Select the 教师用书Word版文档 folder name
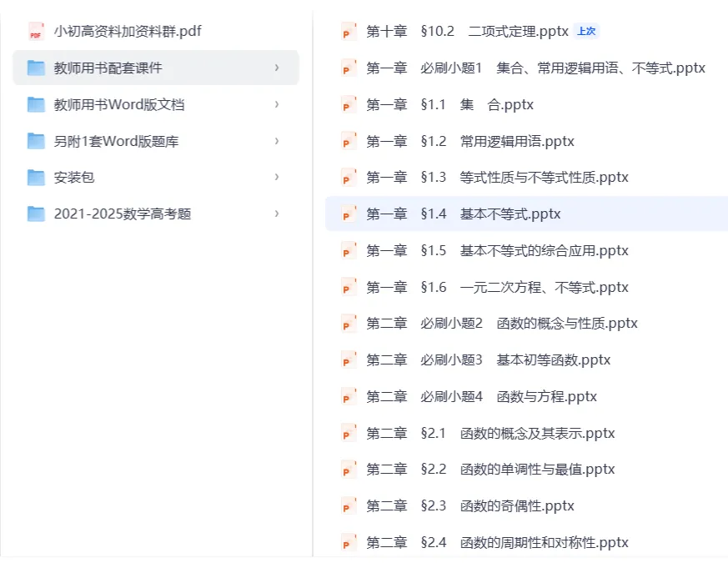728x563 pixels. click(119, 104)
